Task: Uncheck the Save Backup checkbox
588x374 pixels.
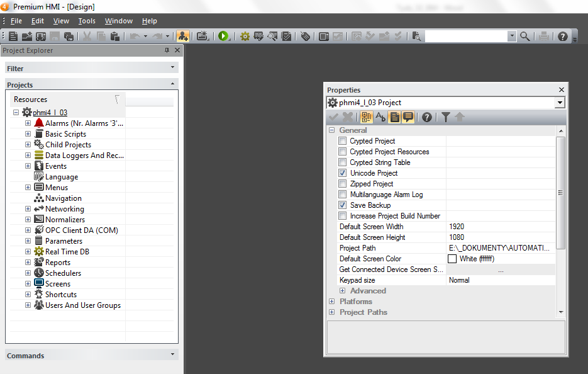Action: [342, 205]
